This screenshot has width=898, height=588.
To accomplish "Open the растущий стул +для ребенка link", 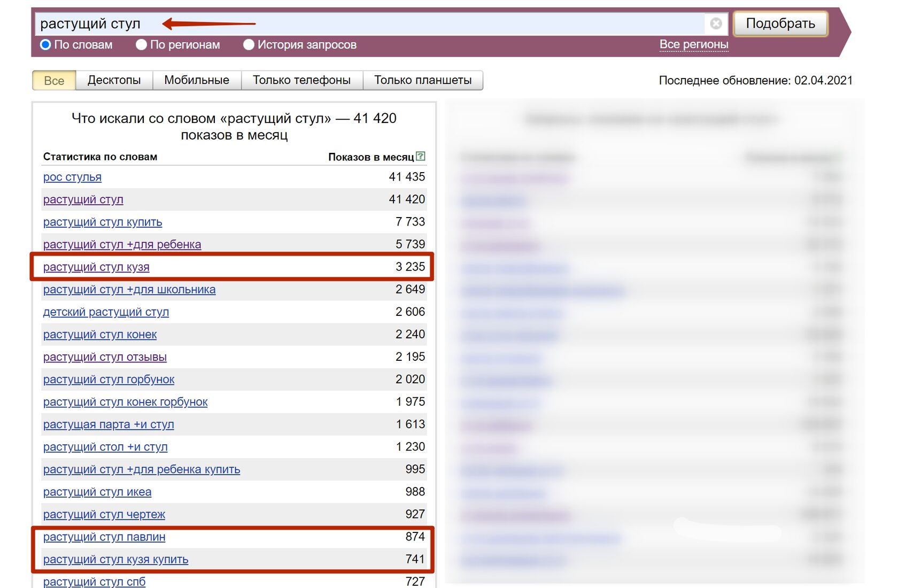I will coord(122,244).
